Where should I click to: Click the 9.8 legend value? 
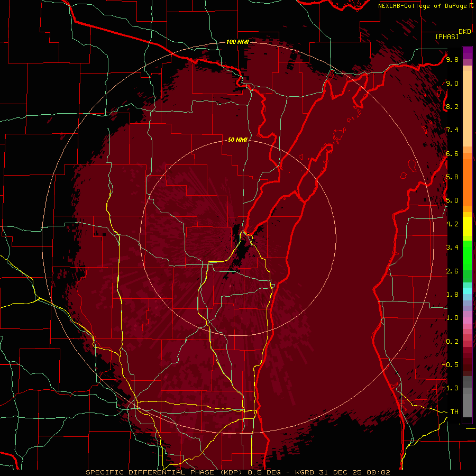coord(452,59)
